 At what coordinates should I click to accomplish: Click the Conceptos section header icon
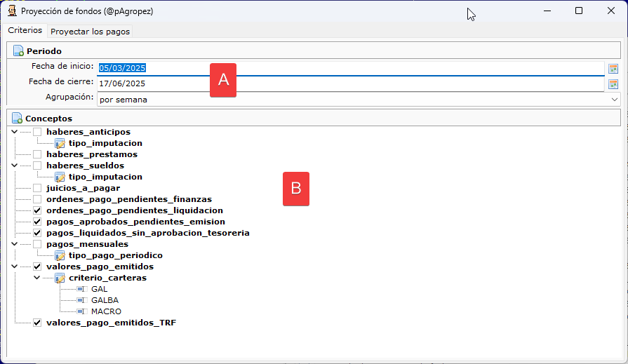click(x=18, y=118)
